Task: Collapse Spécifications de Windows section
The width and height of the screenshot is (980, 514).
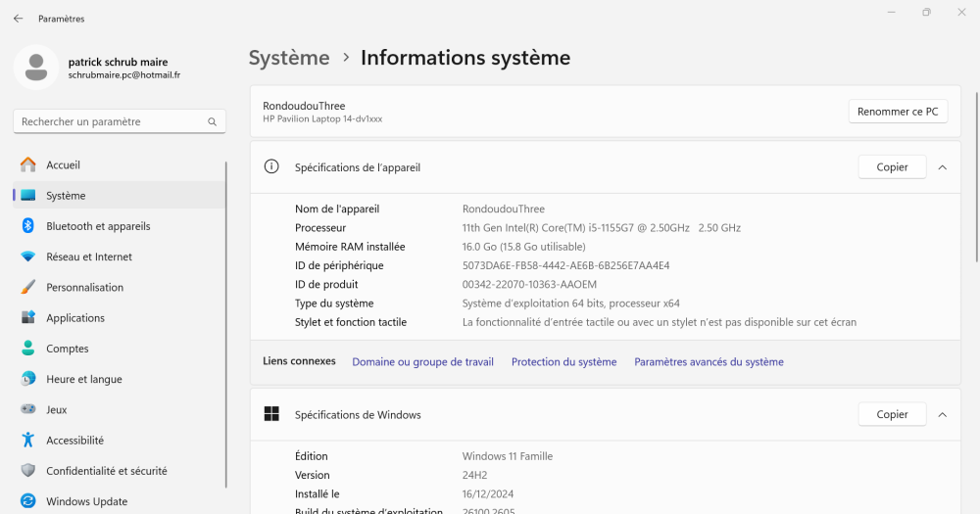Action: [x=942, y=415]
